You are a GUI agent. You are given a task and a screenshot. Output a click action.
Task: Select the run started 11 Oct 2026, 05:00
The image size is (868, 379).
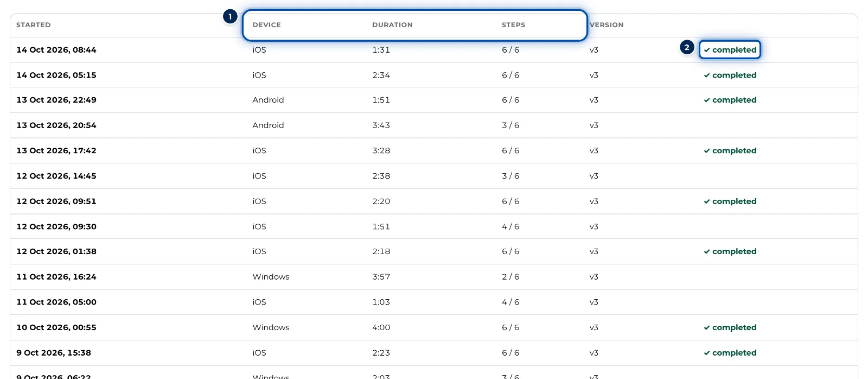pyautogui.click(x=434, y=302)
